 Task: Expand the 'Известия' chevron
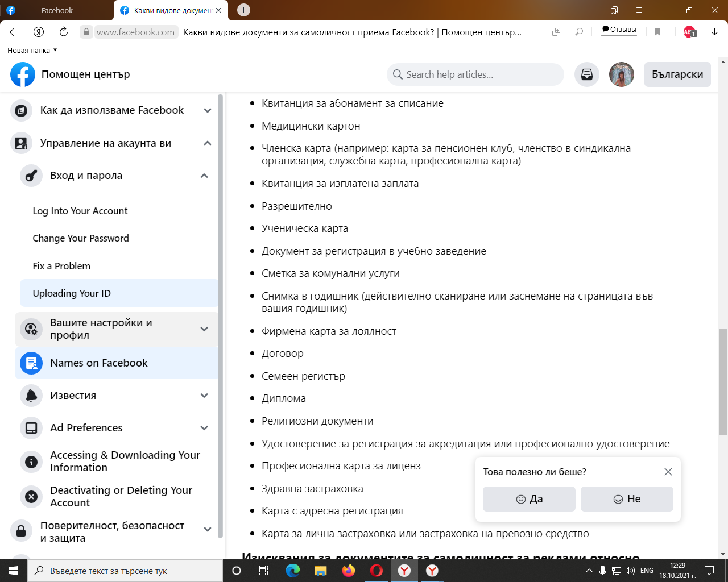point(204,396)
